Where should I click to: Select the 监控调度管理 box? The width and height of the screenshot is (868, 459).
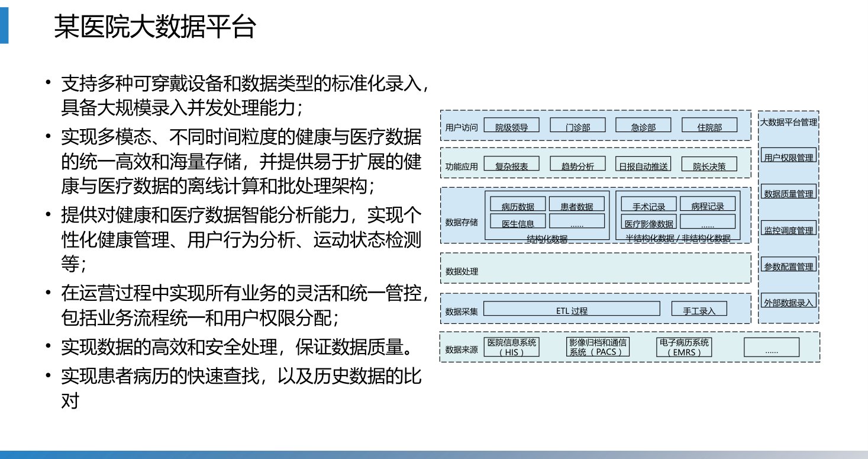[x=789, y=228]
